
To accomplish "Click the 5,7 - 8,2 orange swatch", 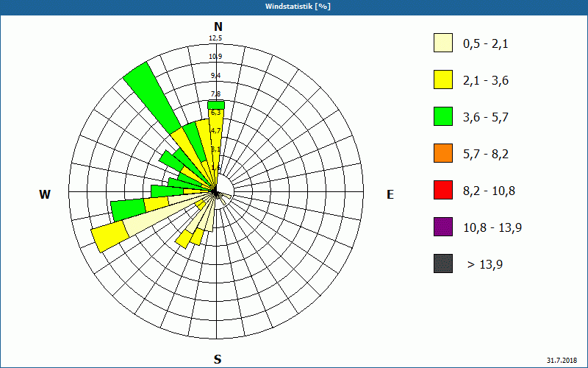I will (443, 153).
